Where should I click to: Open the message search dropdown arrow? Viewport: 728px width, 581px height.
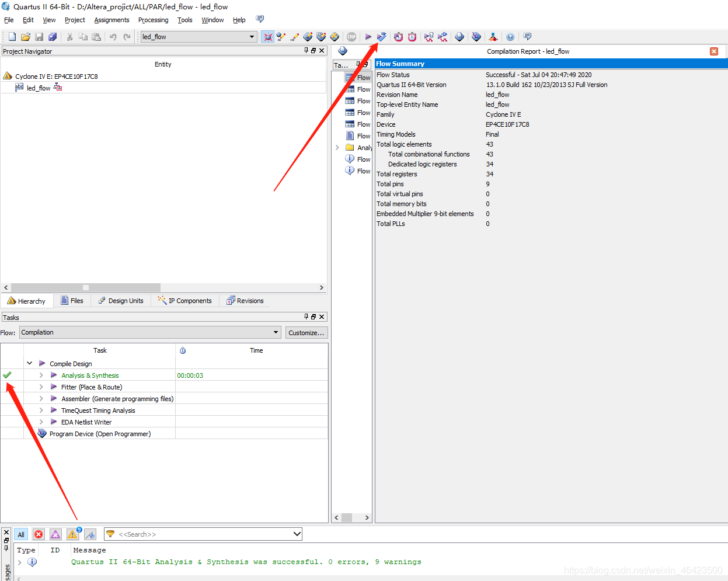297,534
